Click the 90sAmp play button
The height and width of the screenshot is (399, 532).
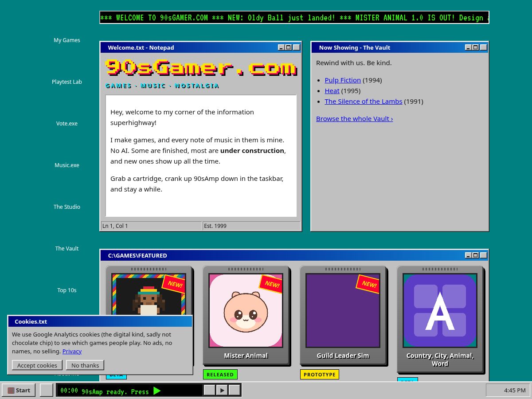click(222, 390)
